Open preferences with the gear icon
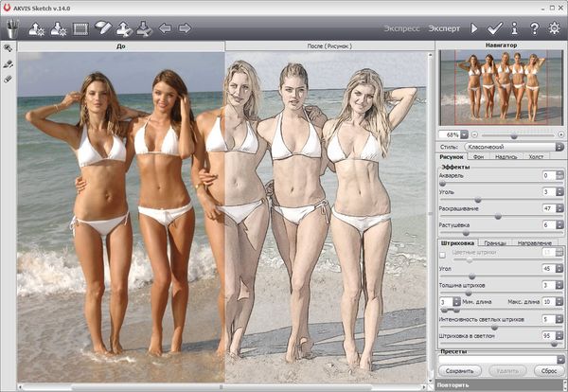The height and width of the screenshot is (392, 568). click(x=554, y=28)
